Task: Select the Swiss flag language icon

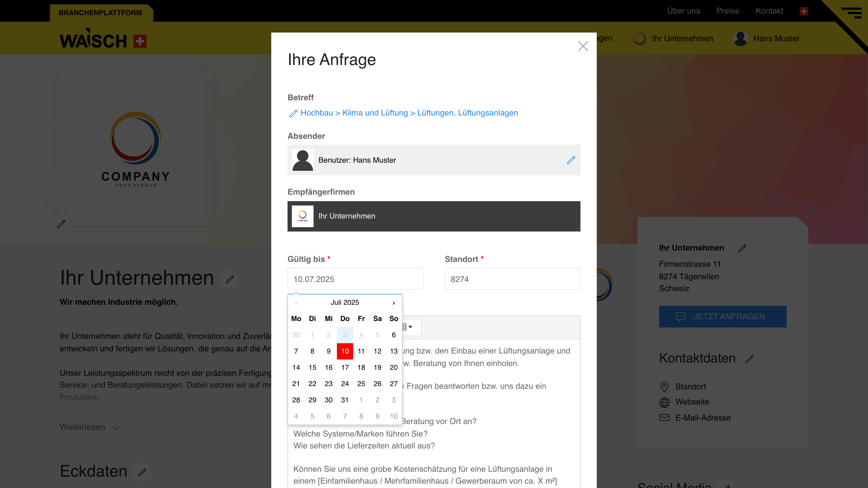Action: (x=804, y=11)
